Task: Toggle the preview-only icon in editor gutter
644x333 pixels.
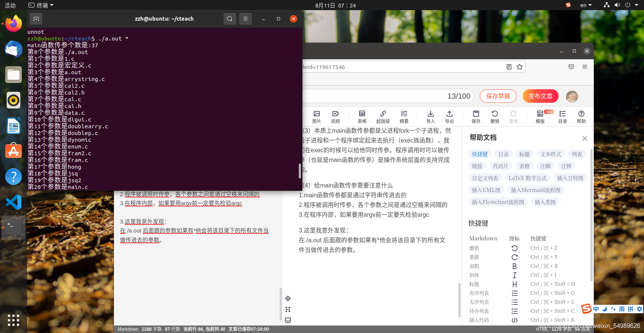Action: (x=288, y=320)
